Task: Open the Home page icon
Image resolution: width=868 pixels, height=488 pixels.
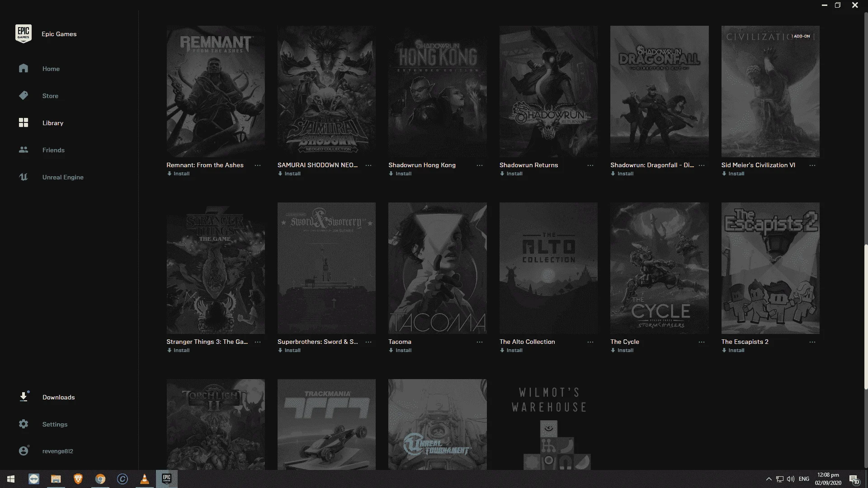Action: pos(24,68)
